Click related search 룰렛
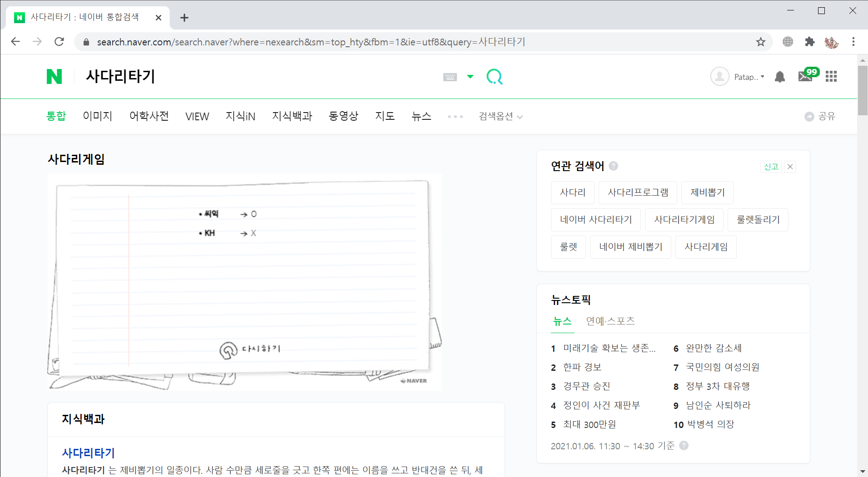This screenshot has width=868, height=477. coord(568,247)
